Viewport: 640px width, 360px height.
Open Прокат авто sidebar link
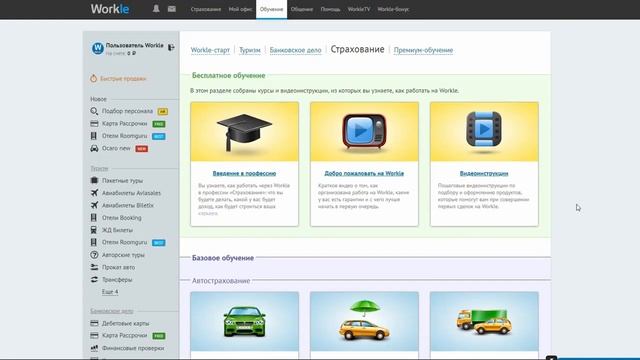point(118,267)
